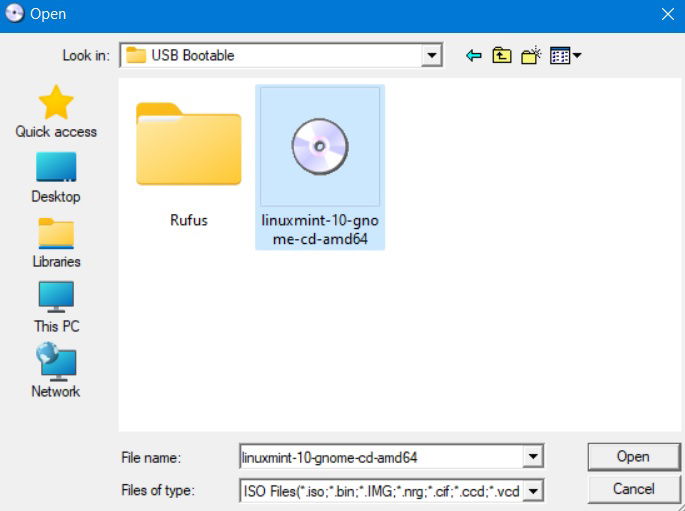The height and width of the screenshot is (511, 685).
Task: Go up one folder level icon
Action: pyautogui.click(x=502, y=55)
